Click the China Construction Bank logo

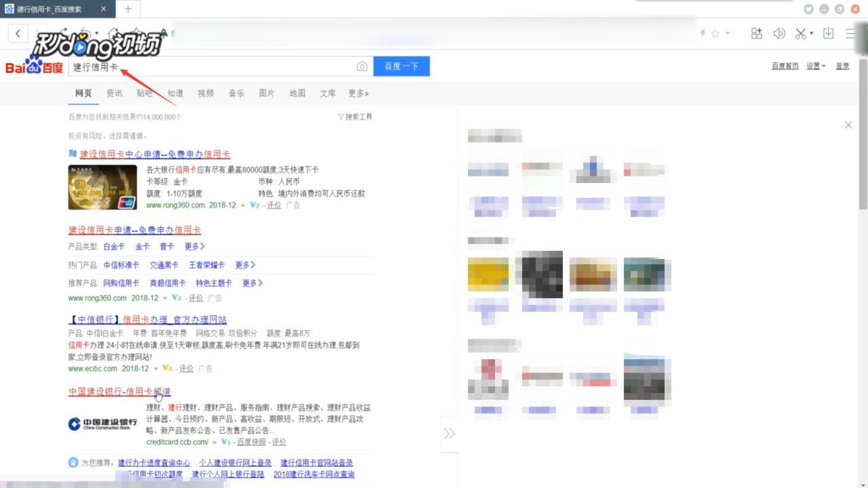click(x=102, y=424)
